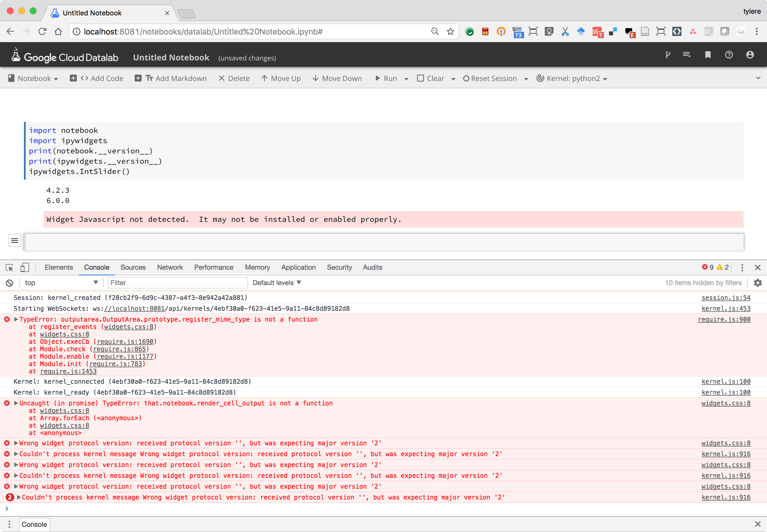The image size is (767, 532).
Task: Open the require.js:900 source link
Action: point(724,319)
